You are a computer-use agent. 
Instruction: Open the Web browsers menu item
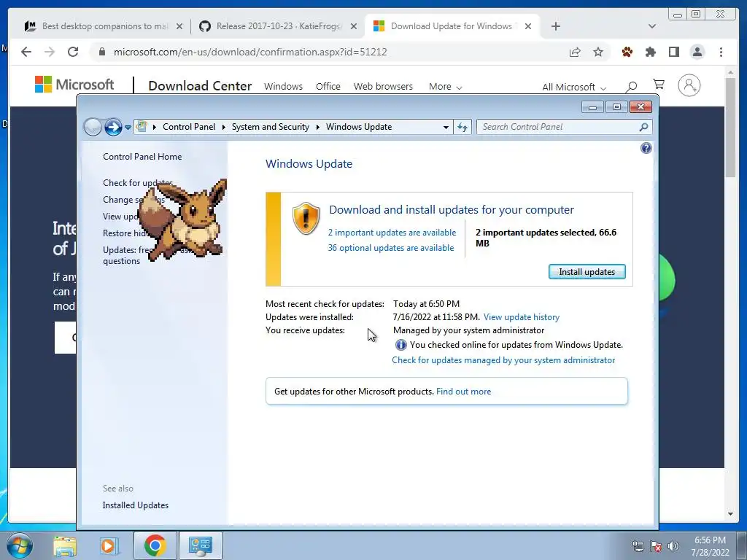(x=383, y=87)
